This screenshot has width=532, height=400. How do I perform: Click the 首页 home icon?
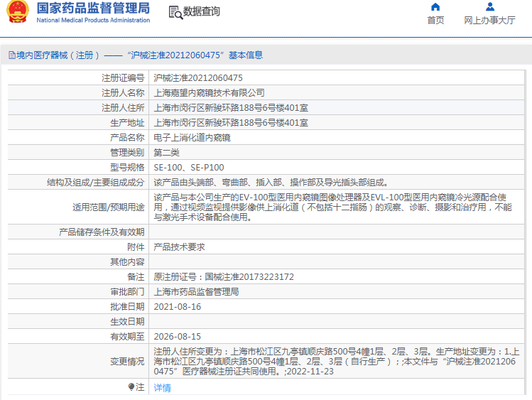coord(435,7)
